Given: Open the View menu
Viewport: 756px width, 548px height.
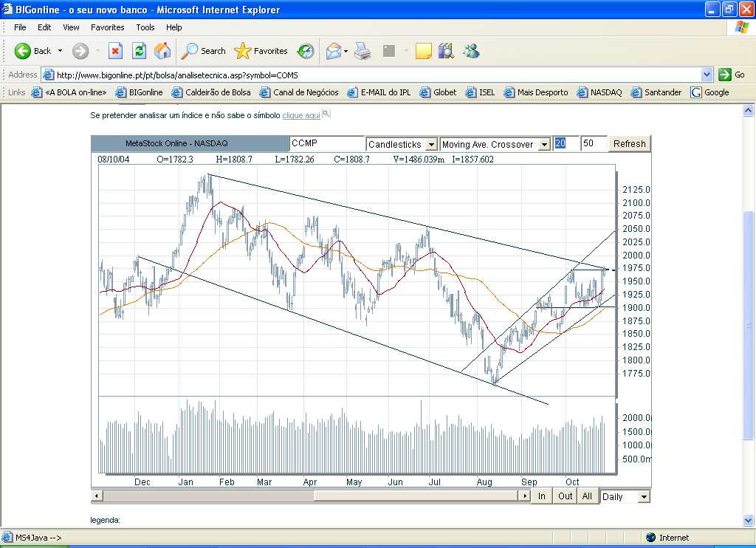Looking at the screenshot, I should [71, 27].
